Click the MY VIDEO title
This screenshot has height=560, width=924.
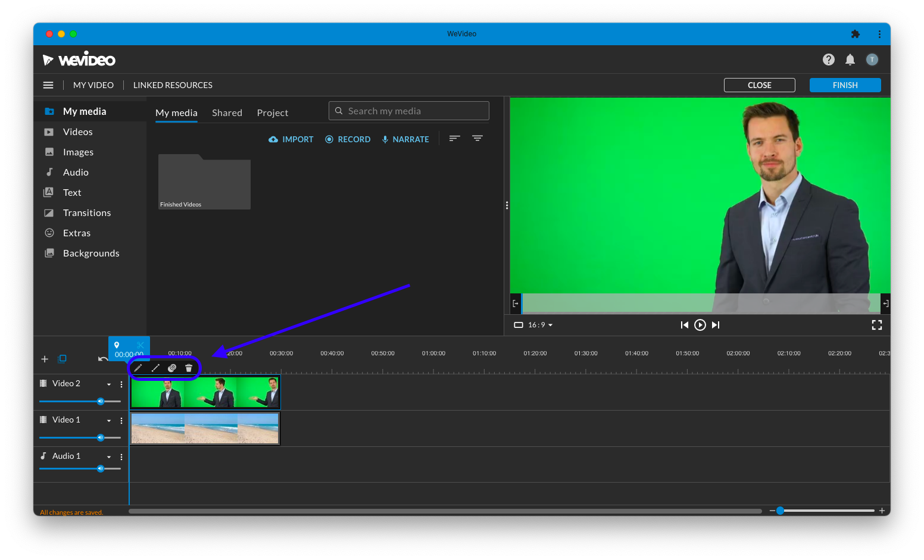pyautogui.click(x=93, y=85)
